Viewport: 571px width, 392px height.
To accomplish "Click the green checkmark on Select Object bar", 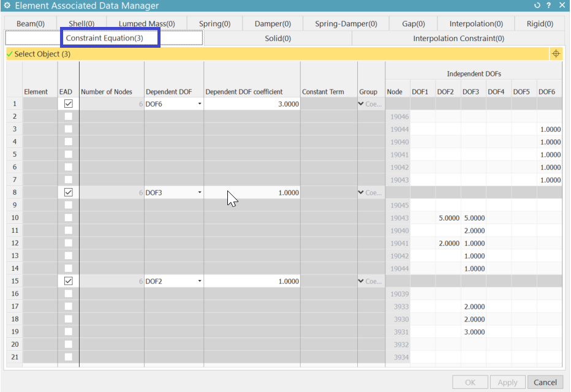I will click(10, 53).
